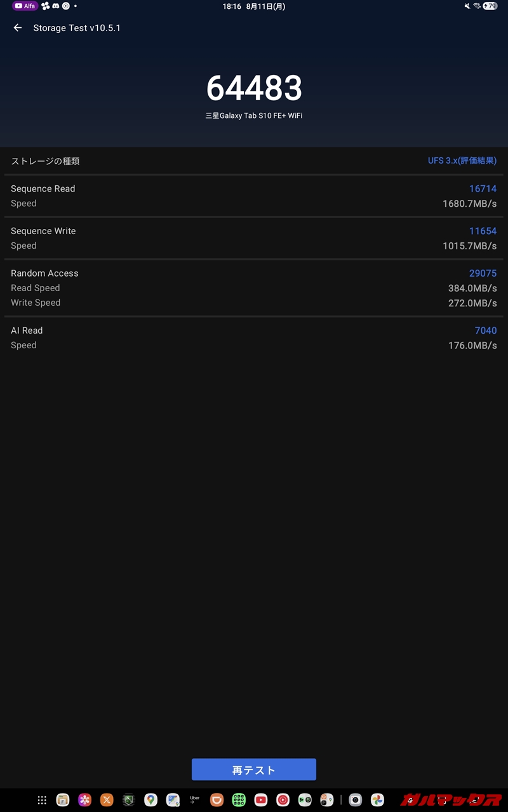Tap the back arrow in Storage Test header
The width and height of the screenshot is (508, 812).
[x=18, y=28]
